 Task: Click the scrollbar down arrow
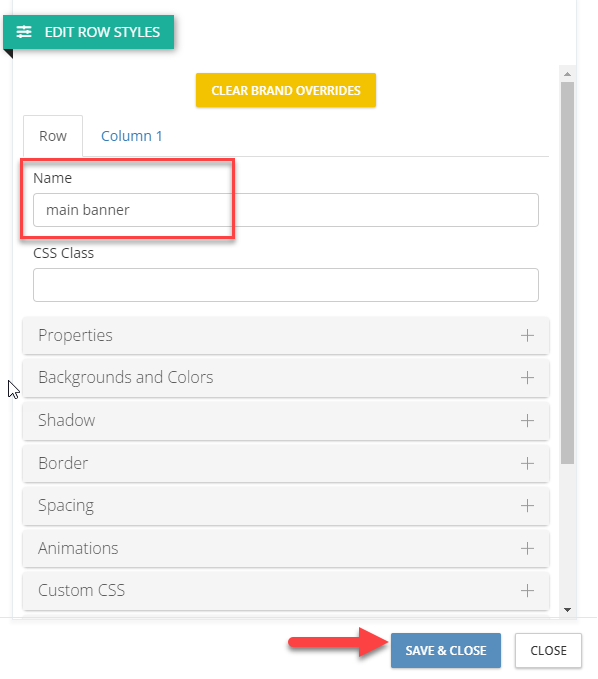(x=568, y=610)
